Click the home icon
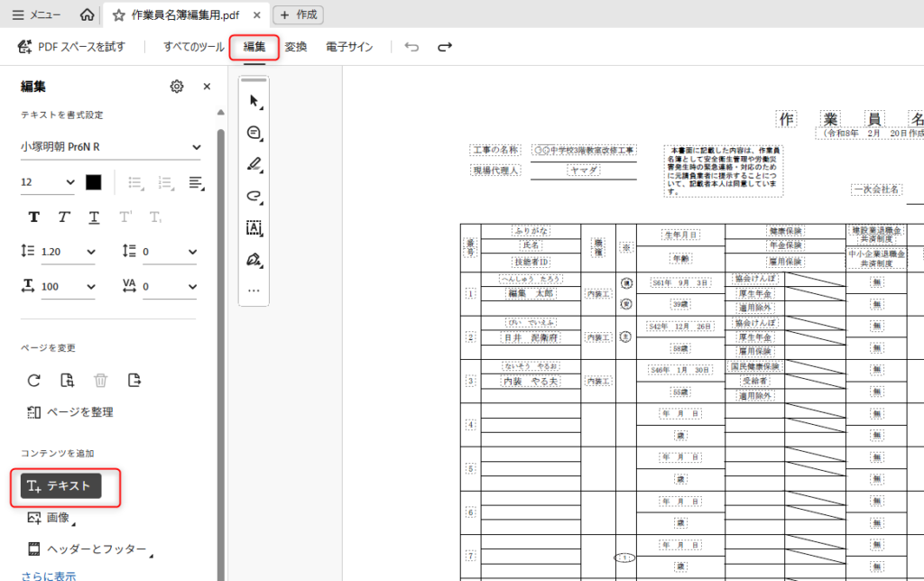924x581 pixels. tap(87, 15)
